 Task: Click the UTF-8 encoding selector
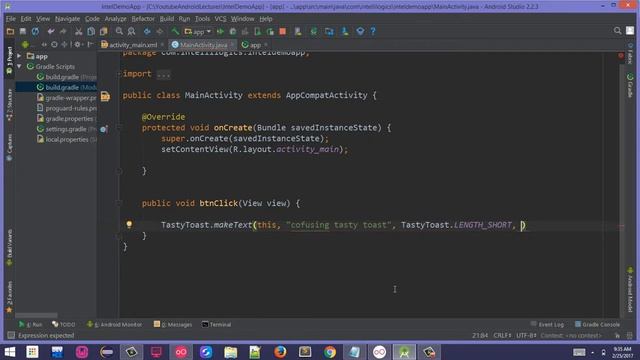[527, 336]
